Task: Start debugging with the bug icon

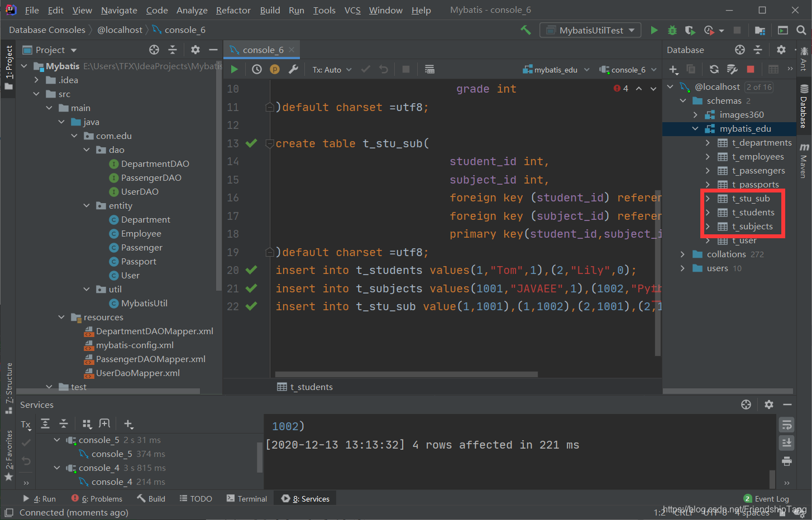Action: coord(672,30)
